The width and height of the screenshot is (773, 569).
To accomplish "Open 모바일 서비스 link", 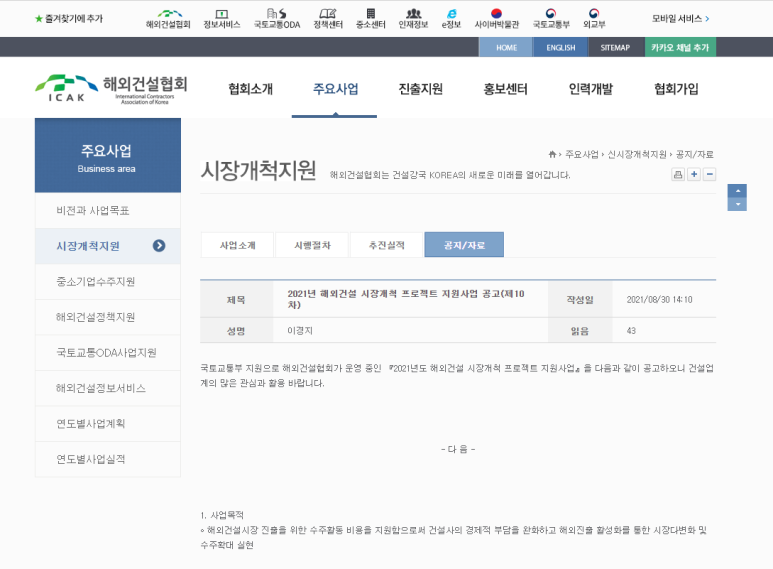I will click(x=680, y=19).
